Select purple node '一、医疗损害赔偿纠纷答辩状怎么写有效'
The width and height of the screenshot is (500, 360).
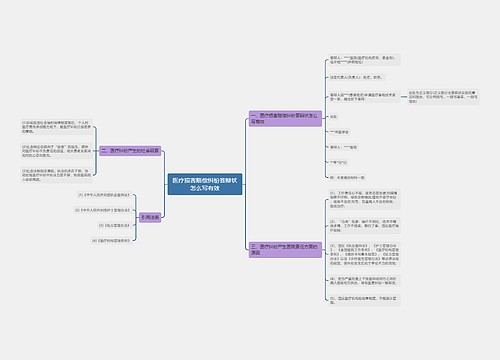pyautogui.click(x=285, y=119)
